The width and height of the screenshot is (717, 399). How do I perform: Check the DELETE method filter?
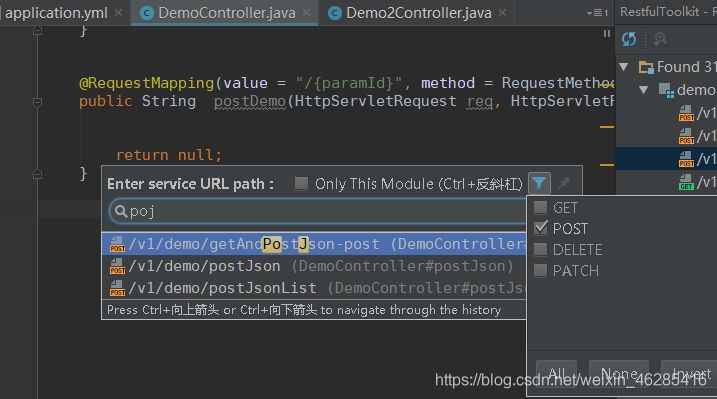[x=540, y=250]
